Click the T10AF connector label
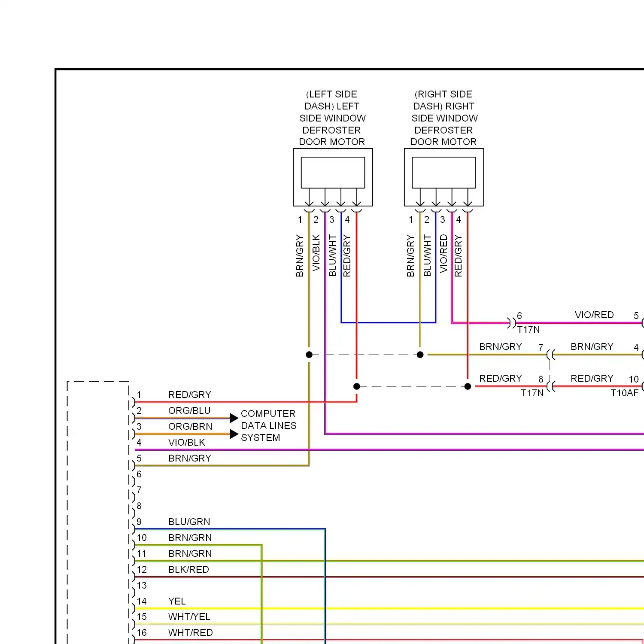Image resolution: width=644 pixels, height=644 pixels. tap(625, 393)
